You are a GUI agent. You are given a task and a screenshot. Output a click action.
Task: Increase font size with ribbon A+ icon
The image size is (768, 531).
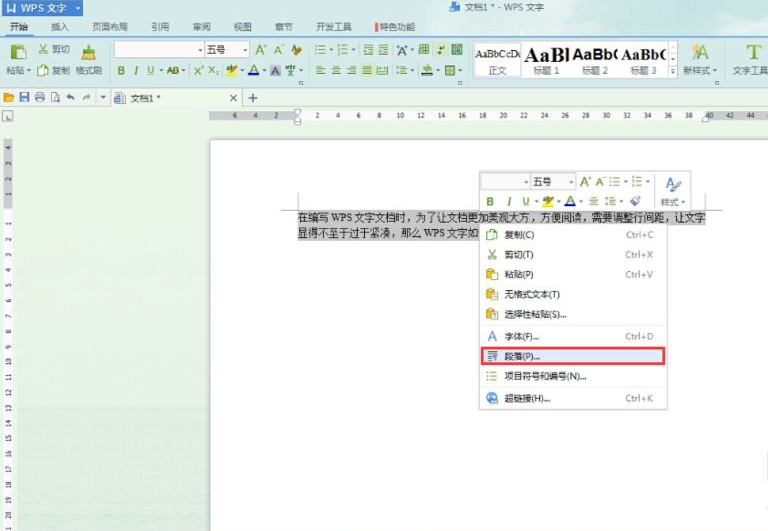coord(261,49)
